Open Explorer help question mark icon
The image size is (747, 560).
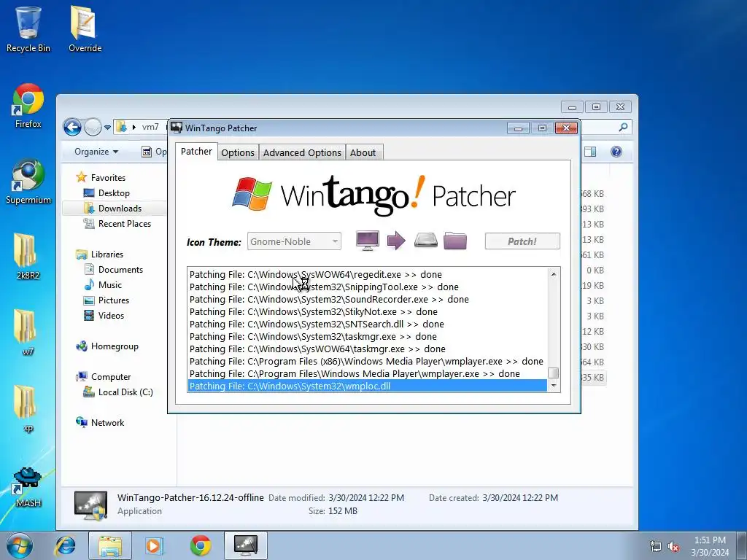pyautogui.click(x=616, y=152)
